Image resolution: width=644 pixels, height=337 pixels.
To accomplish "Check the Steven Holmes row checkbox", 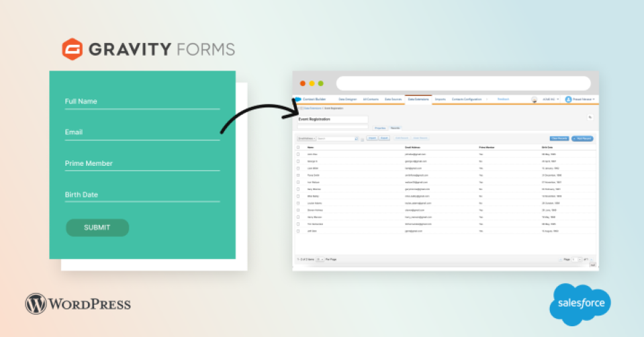I will click(x=298, y=210).
